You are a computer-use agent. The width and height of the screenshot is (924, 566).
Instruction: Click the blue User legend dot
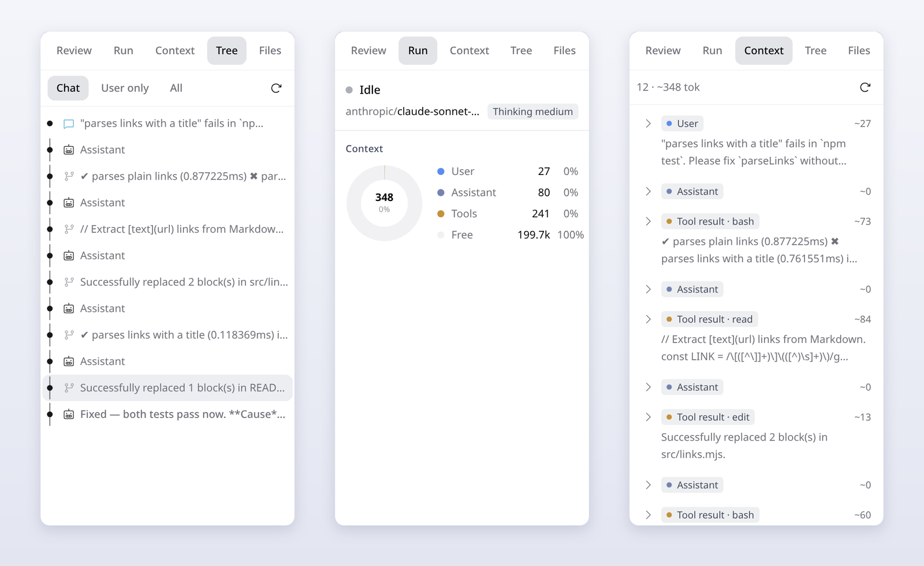coord(441,172)
